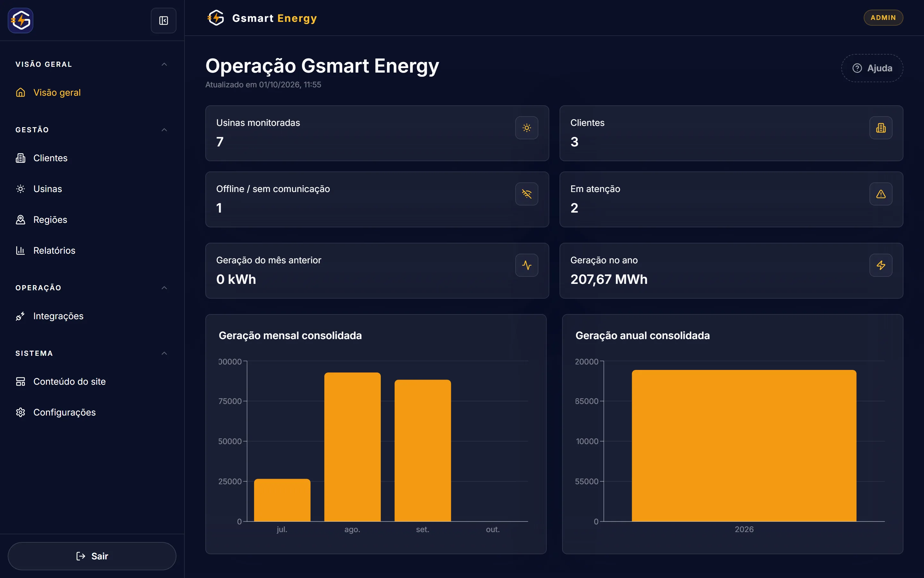924x578 pixels.
Task: Collapse the sidebar with the panel toggle icon
Action: (x=163, y=21)
